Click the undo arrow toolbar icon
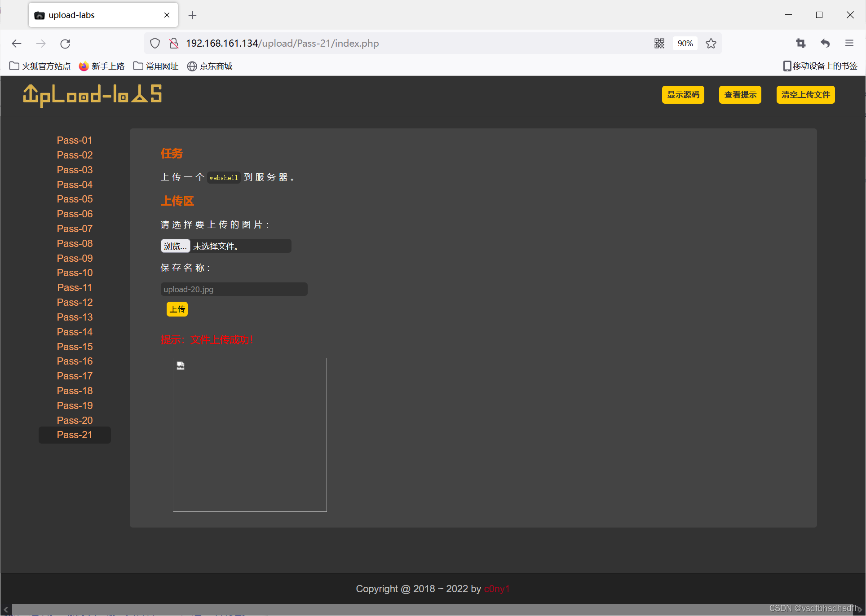The height and width of the screenshot is (616, 866). [825, 44]
